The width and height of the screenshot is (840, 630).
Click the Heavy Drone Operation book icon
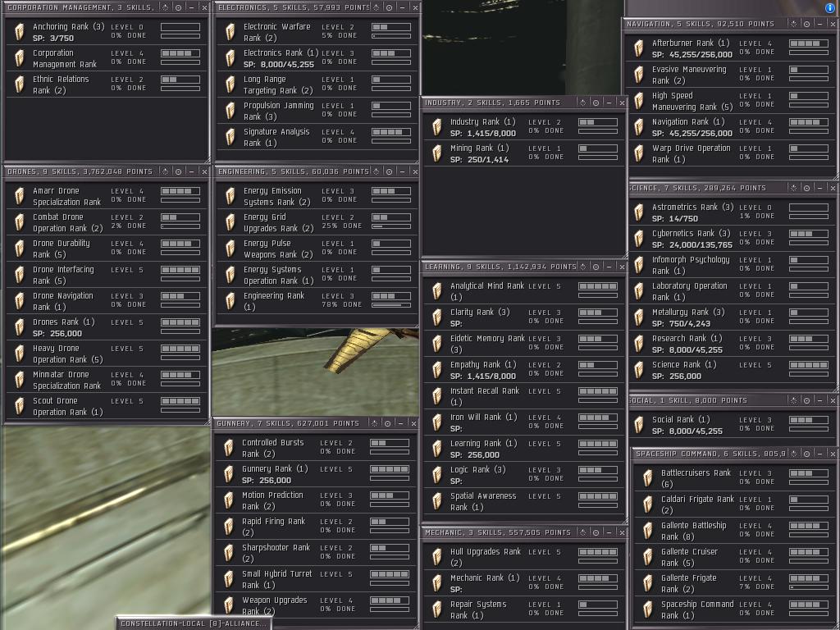[x=20, y=354]
